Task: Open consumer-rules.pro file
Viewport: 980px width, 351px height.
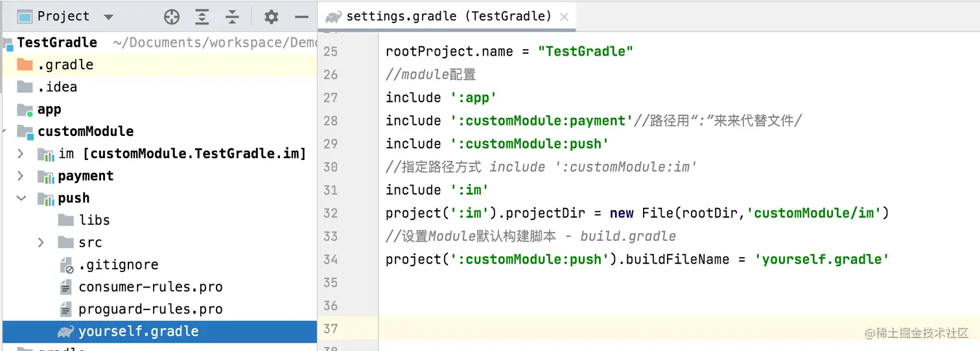Action: point(151,288)
